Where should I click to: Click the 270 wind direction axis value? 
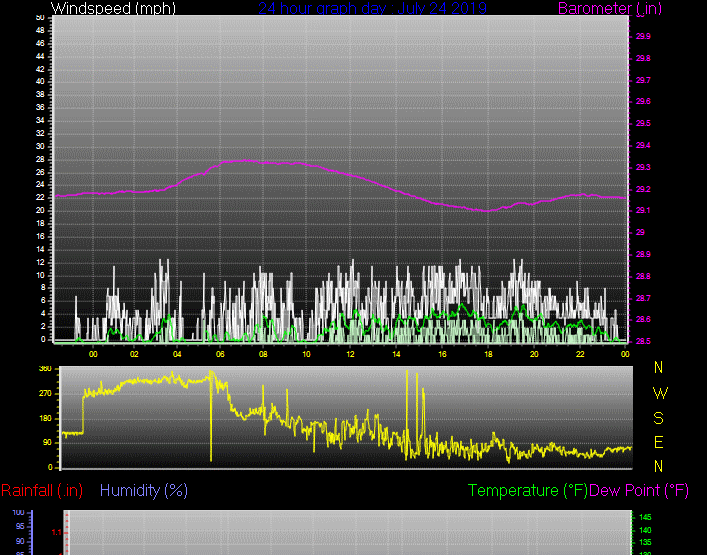click(45, 393)
